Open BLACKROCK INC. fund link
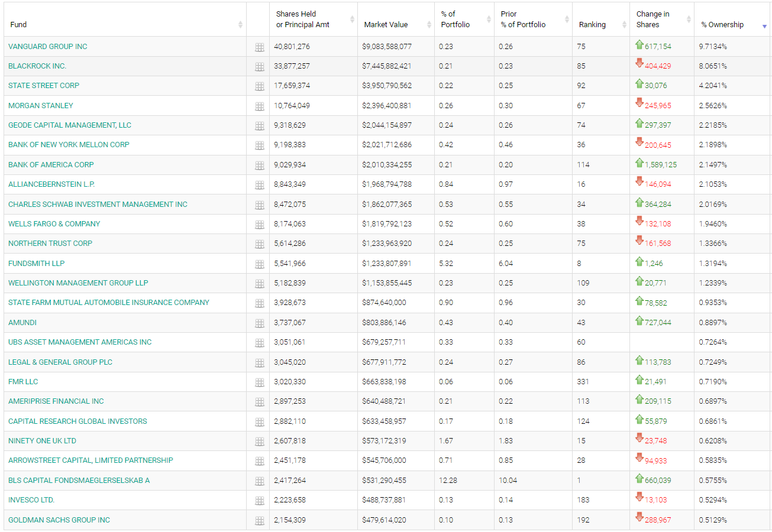 37,66
